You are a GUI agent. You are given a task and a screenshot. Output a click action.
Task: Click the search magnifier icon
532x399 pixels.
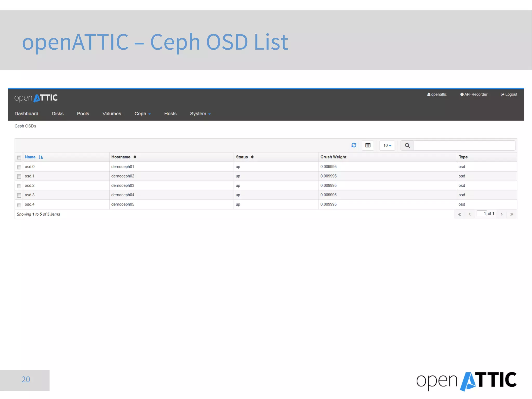click(407, 145)
